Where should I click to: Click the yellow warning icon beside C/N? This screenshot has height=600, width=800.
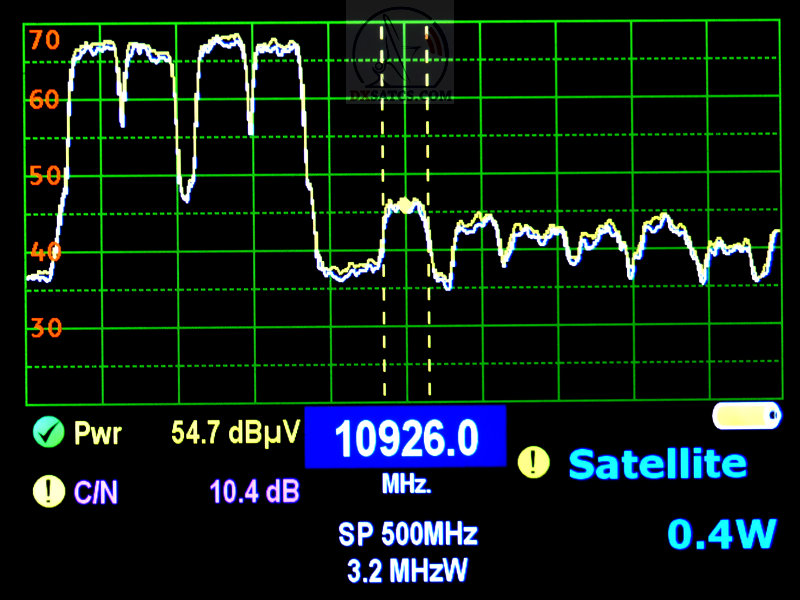pos(46,491)
